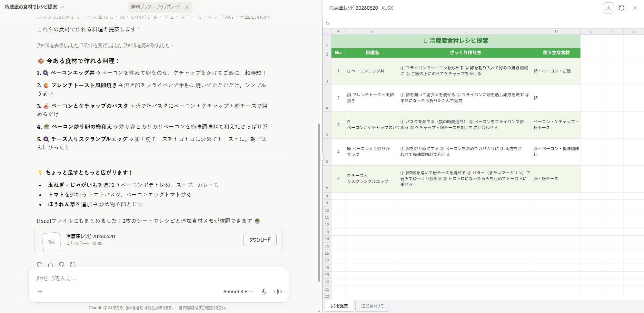Image resolution: width=644 pixels, height=313 pixels.
Task: Reload the spreadsheet preview
Action: (622, 8)
